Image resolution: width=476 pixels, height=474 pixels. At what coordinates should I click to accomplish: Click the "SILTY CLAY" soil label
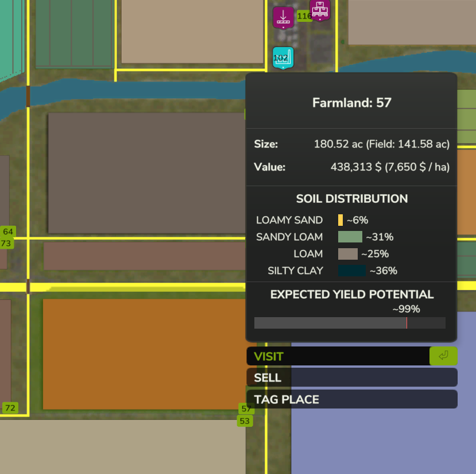tap(295, 271)
